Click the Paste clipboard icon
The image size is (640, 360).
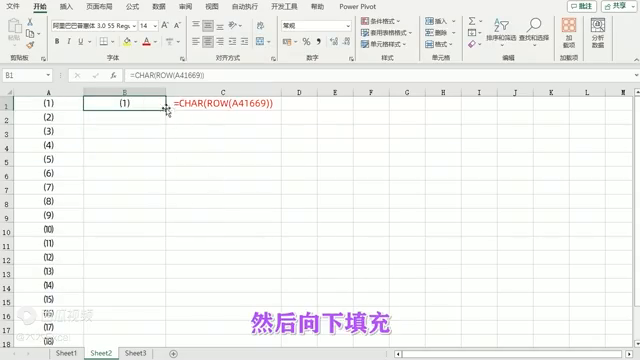(x=14, y=27)
